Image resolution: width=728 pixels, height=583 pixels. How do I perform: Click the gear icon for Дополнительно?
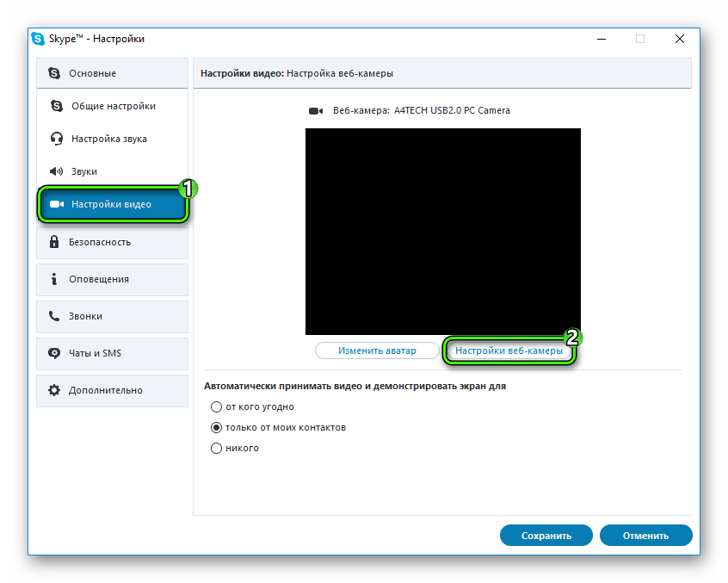[x=54, y=390]
